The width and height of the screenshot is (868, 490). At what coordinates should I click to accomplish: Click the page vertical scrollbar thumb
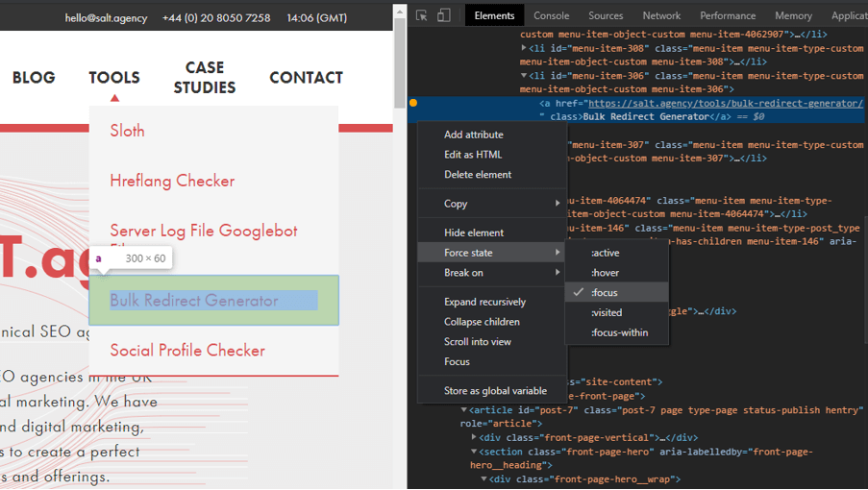click(400, 63)
